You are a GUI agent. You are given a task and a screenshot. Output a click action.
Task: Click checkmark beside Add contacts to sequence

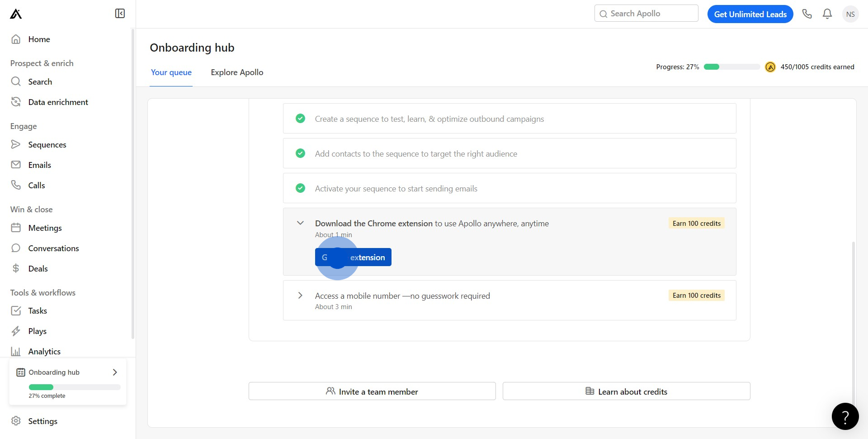(300, 153)
